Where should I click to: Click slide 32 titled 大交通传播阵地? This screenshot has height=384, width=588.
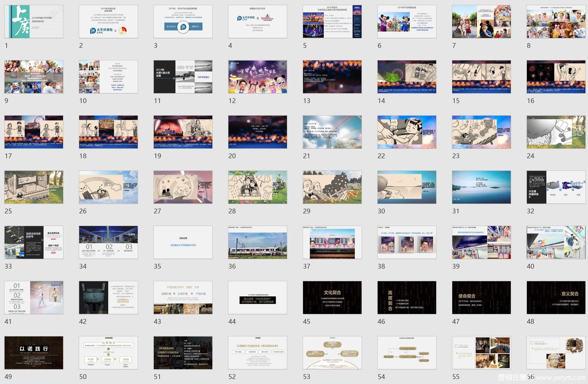556,187
